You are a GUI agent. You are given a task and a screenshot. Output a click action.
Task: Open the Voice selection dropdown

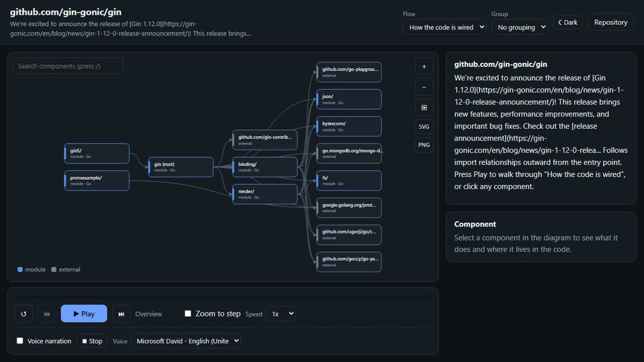[186, 341]
